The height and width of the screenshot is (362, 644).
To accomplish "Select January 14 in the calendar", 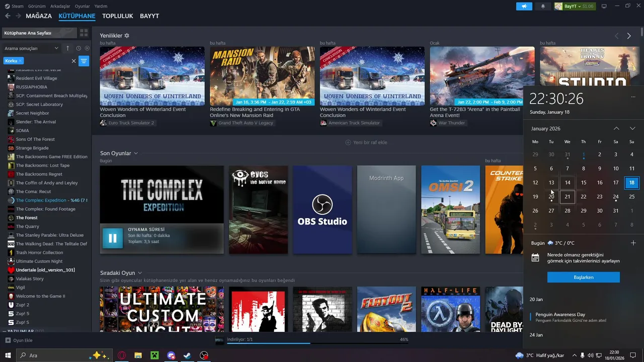I will click(x=568, y=183).
